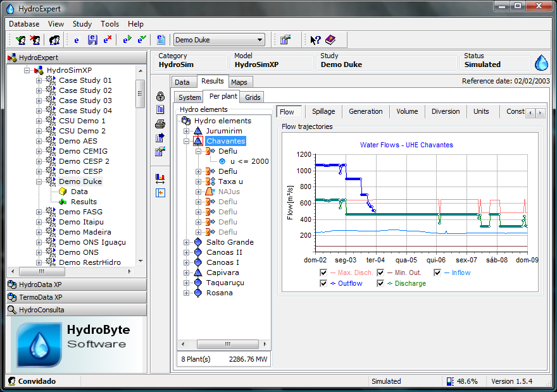557x392 pixels.
Task: Open the Tools menu
Action: tap(110, 24)
